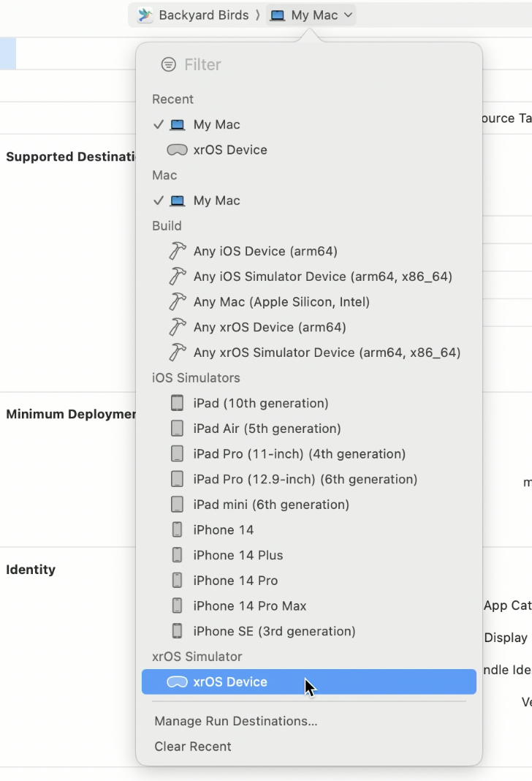The height and width of the screenshot is (781, 532).
Task: Choose Any iOS Simulator Device build target
Action: coord(308,276)
